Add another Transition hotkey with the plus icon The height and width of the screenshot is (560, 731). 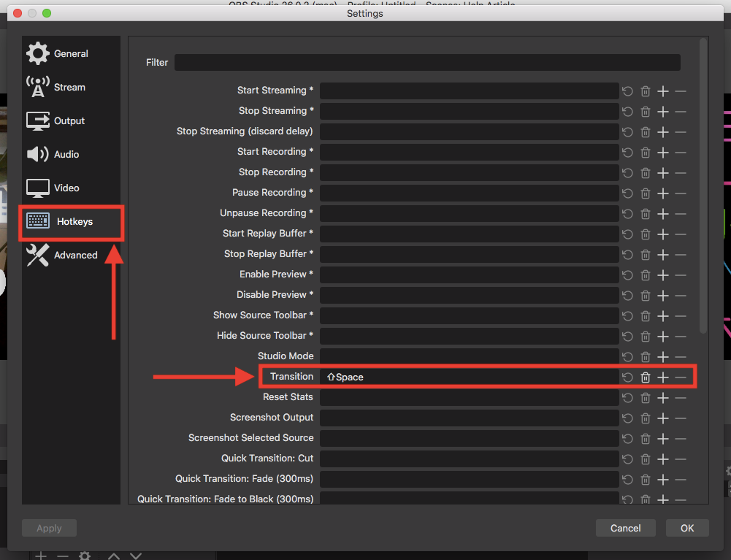[663, 377]
